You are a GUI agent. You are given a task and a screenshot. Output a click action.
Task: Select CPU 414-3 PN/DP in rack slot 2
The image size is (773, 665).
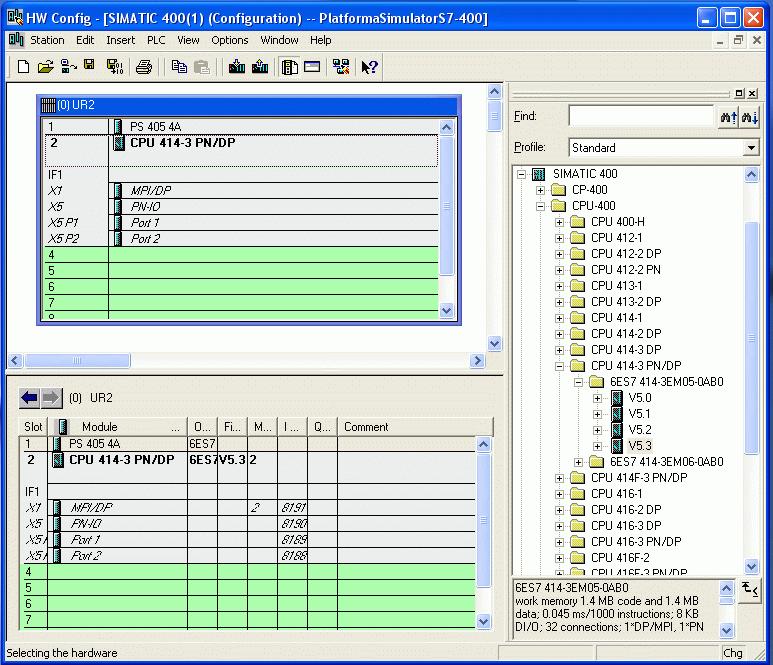241,150
